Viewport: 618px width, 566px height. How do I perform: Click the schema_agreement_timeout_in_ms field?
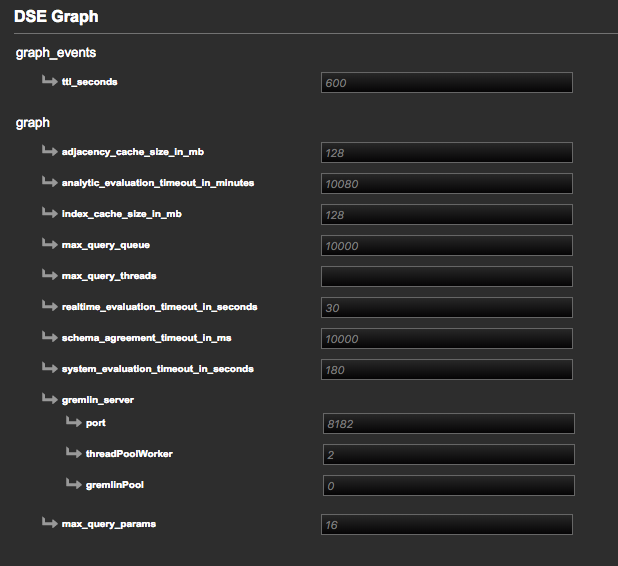coord(447,339)
